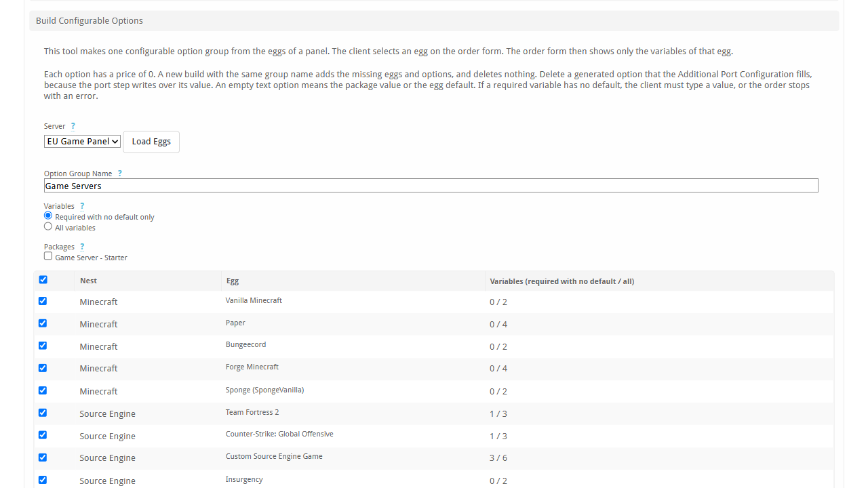The height and width of the screenshot is (488, 868).
Task: Uncheck the Paper egg checkbox
Action: [43, 323]
